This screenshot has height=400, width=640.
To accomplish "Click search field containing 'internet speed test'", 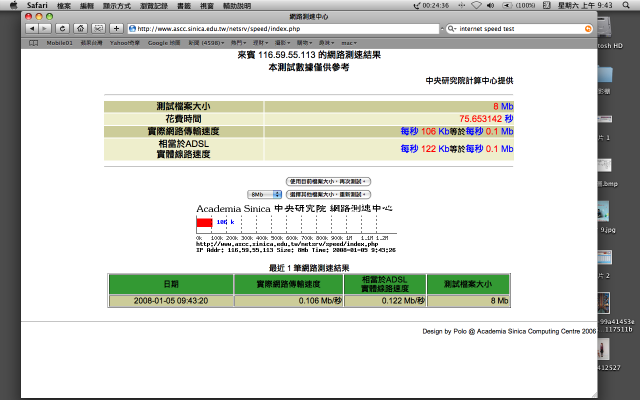I will point(519,29).
